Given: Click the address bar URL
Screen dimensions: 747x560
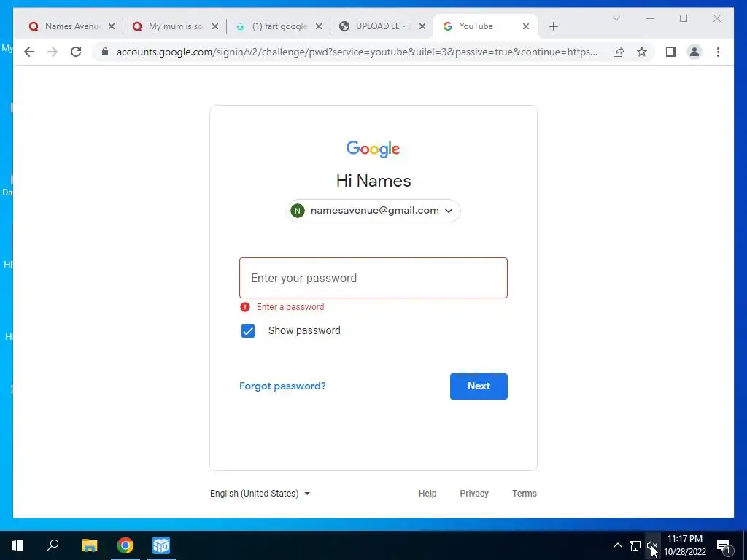Looking at the screenshot, I should tap(357, 52).
